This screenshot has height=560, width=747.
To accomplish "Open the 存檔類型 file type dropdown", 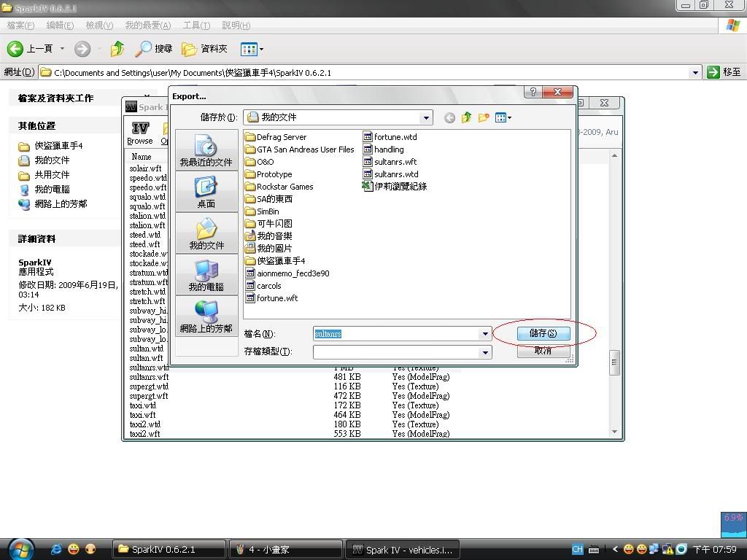I will click(x=484, y=352).
